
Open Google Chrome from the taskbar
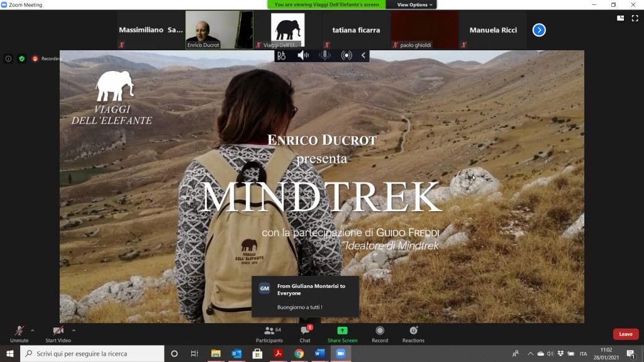click(x=299, y=353)
